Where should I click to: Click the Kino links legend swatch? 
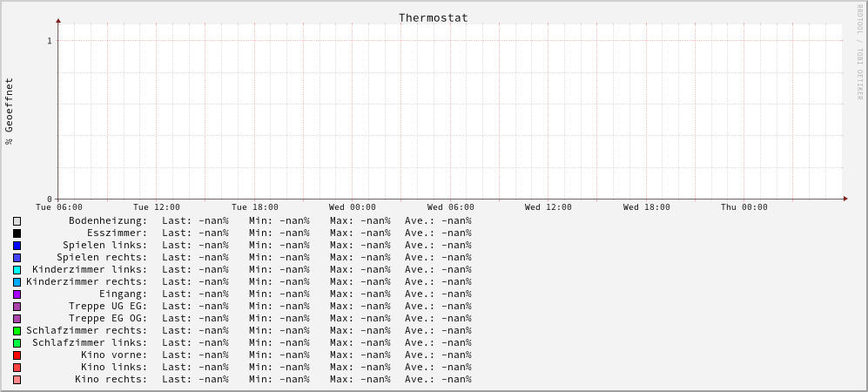click(x=17, y=368)
